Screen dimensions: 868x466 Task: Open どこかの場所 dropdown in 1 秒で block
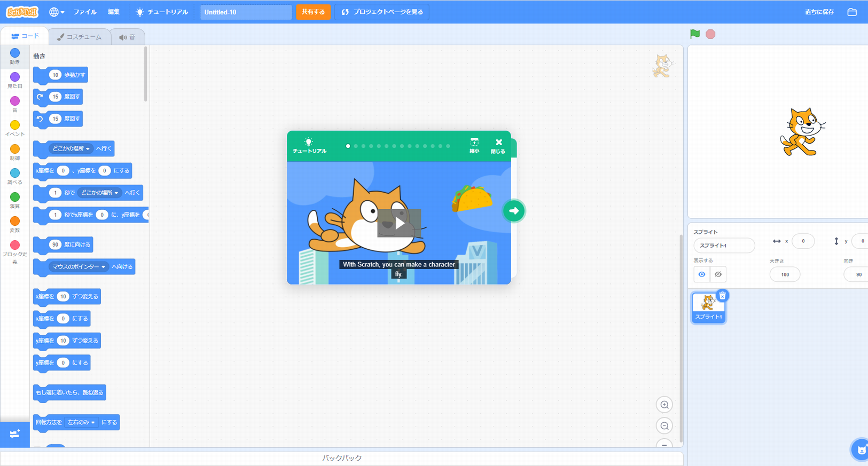click(x=99, y=193)
